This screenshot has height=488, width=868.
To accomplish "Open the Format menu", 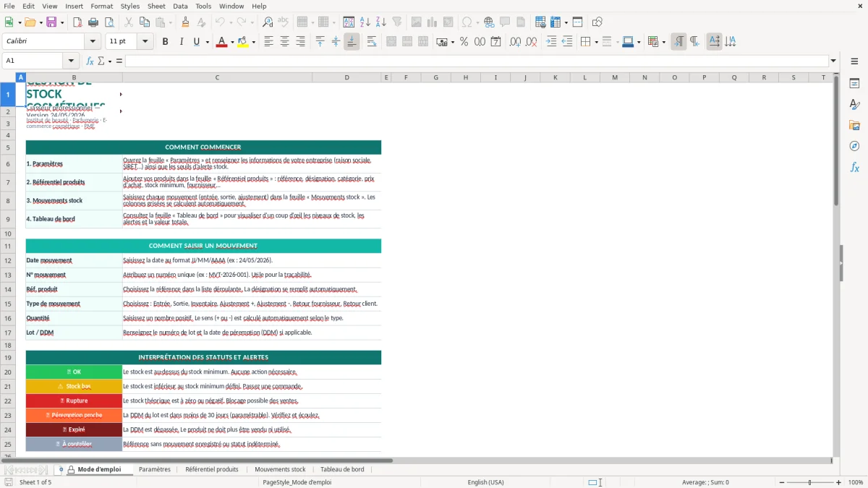I will [101, 6].
